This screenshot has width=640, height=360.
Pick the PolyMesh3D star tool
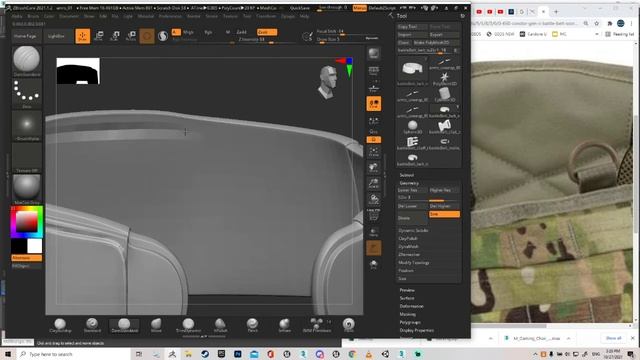click(444, 78)
